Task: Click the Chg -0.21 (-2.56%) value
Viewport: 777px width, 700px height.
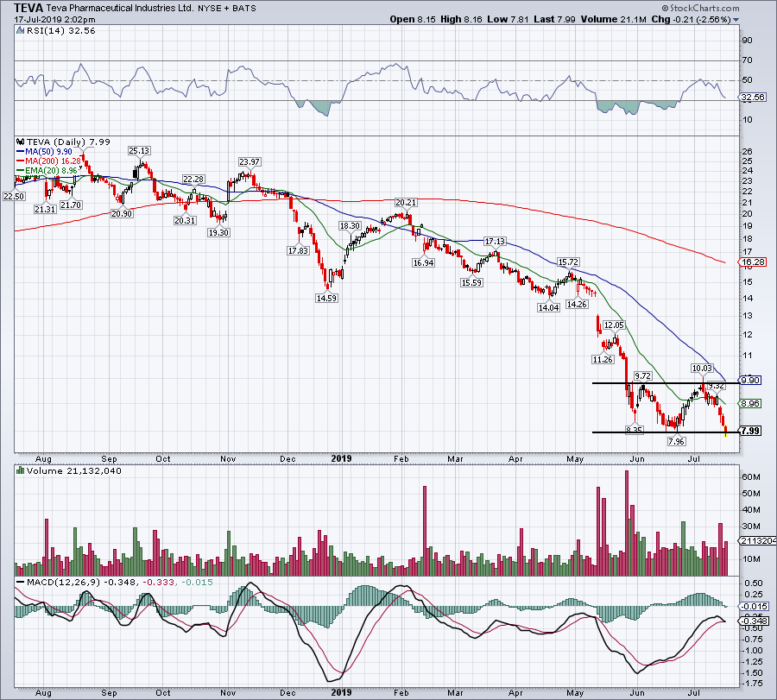Action: (691, 19)
